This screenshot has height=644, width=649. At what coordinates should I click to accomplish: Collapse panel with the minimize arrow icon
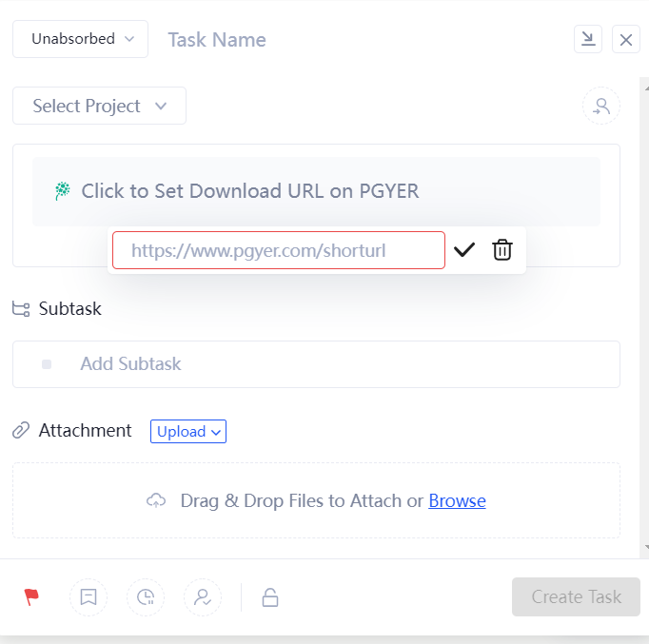[x=588, y=39]
